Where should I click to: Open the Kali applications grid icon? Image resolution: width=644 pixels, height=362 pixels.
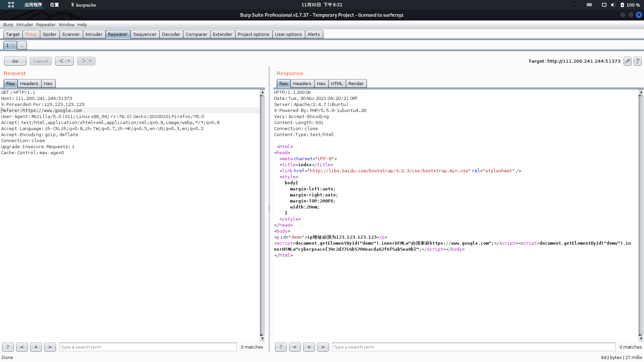[x=11, y=5]
